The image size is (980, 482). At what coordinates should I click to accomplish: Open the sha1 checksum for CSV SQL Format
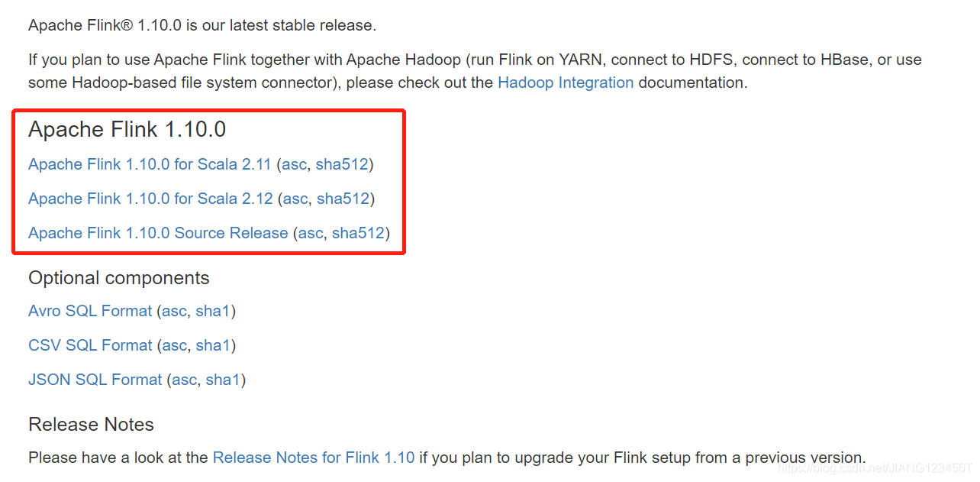[214, 345]
